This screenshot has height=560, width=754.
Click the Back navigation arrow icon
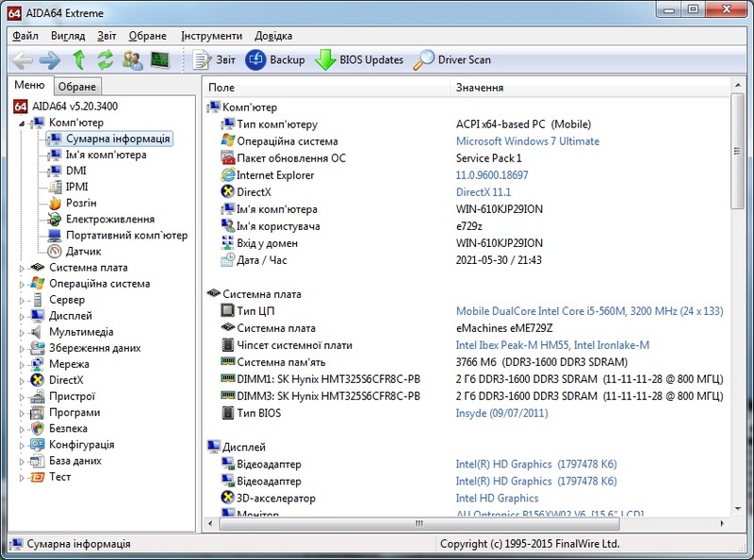(x=22, y=60)
